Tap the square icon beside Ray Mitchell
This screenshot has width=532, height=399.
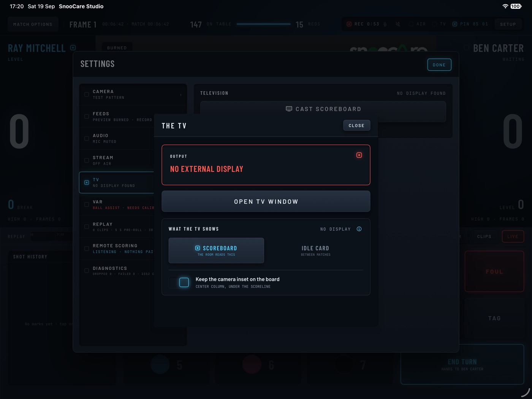click(x=73, y=48)
